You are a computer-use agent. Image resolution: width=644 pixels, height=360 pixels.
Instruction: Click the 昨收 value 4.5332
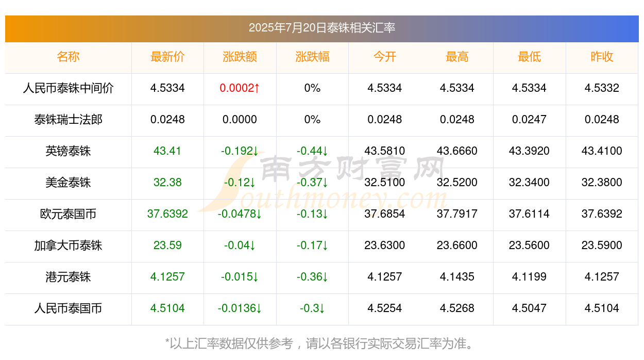[x=602, y=88]
